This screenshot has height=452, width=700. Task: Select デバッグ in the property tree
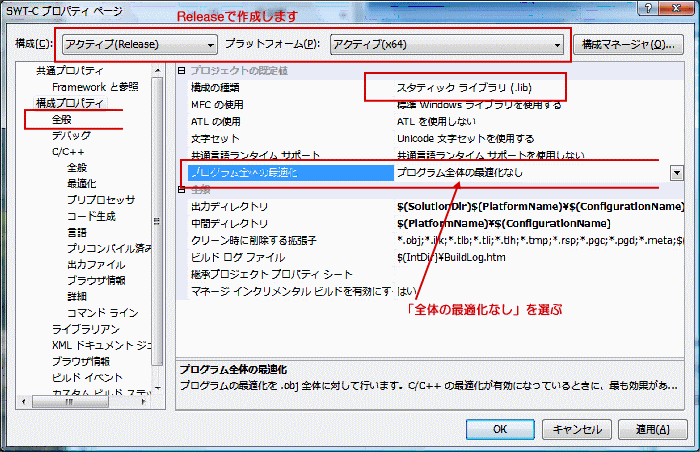click(x=71, y=135)
